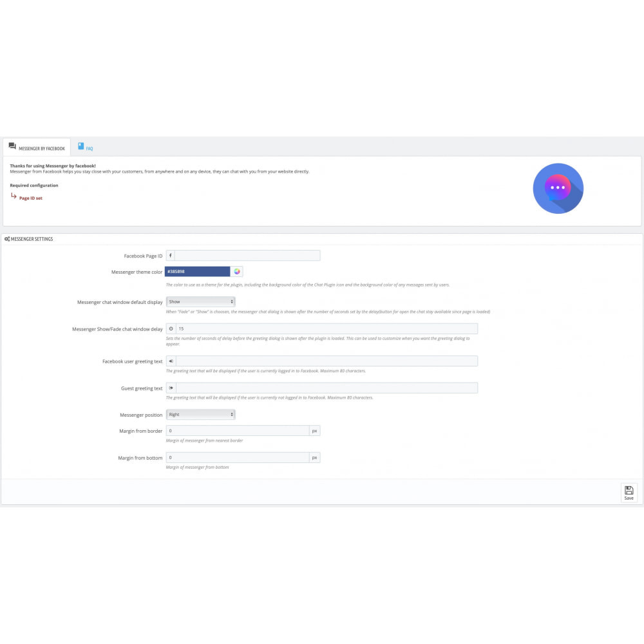Click the Messenger Settings gears icon
Viewport: 644px width, 644px height.
[x=7, y=239]
